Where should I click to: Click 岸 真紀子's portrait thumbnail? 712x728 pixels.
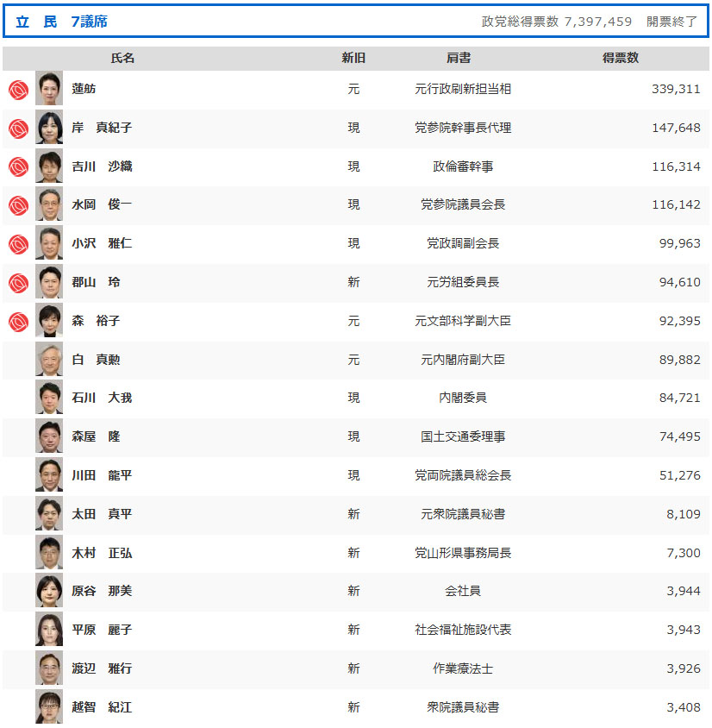point(49,127)
